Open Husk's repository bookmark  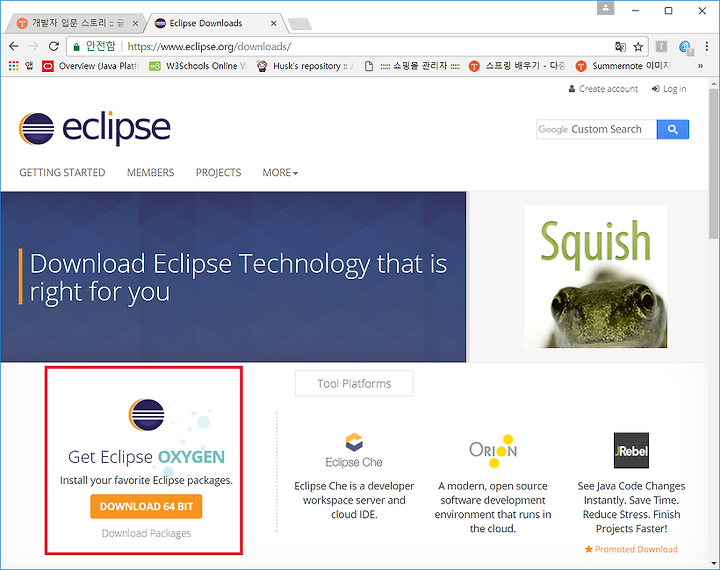pos(305,66)
